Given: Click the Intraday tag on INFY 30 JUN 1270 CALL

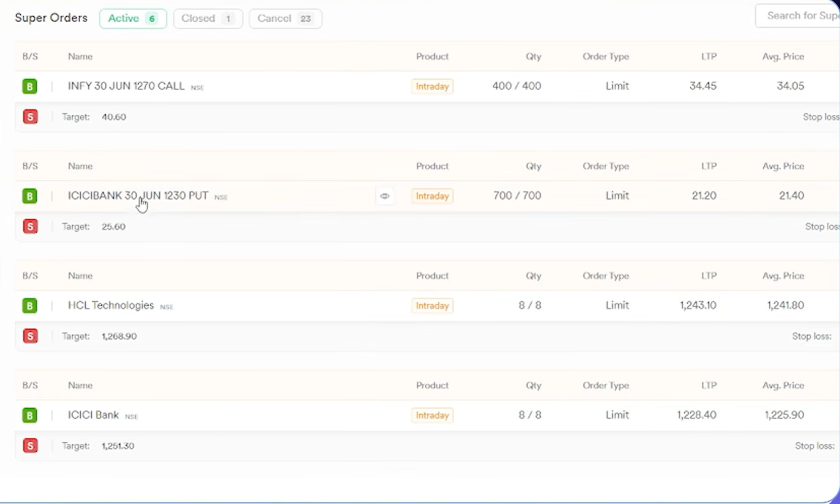Looking at the screenshot, I should 432,86.
